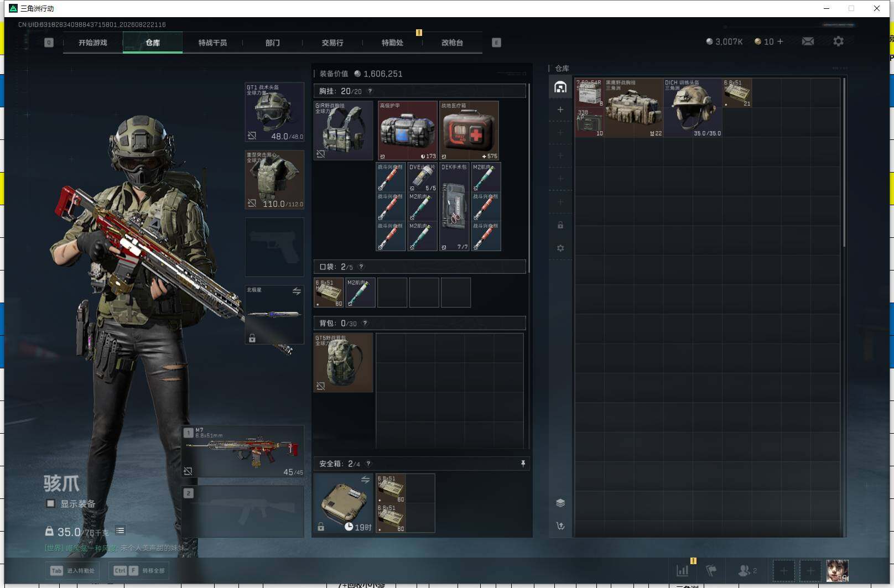The width and height of the screenshot is (894, 588).
Task: Click the Q key tab-switch icon
Action: 49,43
